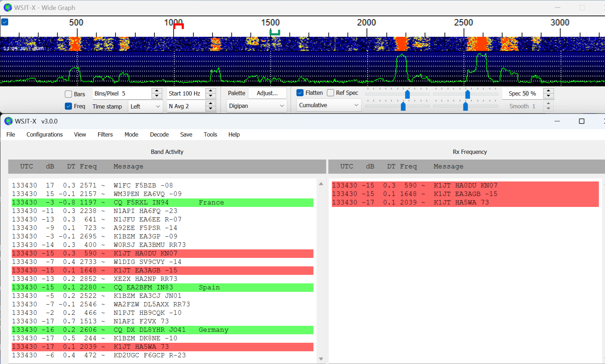The image size is (605, 364).
Task: Click the Bins/Pixel 5 input field
Action: tap(122, 93)
